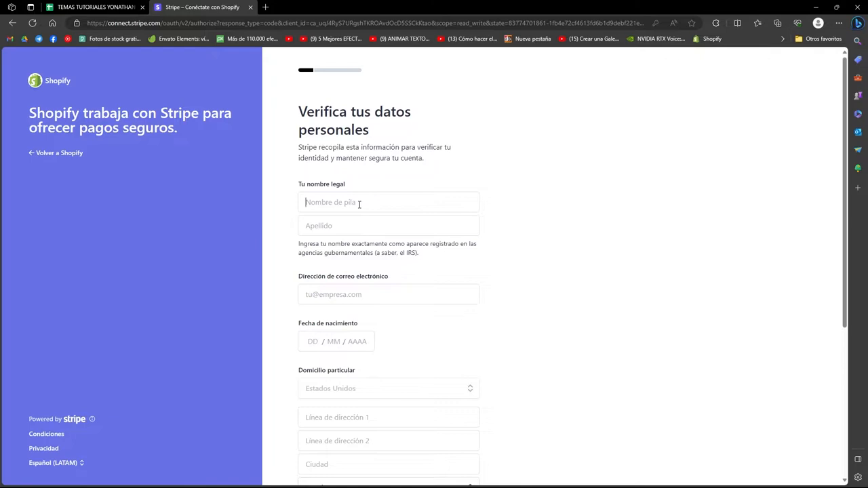Expand the bookmarks overflow chevron
Viewport: 868px width, 488px height.
click(783, 39)
